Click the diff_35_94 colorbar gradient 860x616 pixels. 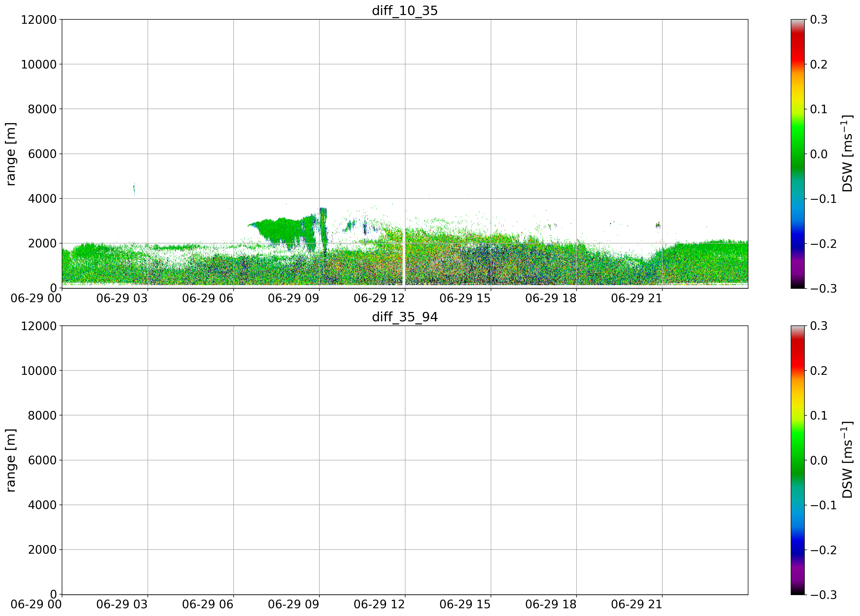797,460
